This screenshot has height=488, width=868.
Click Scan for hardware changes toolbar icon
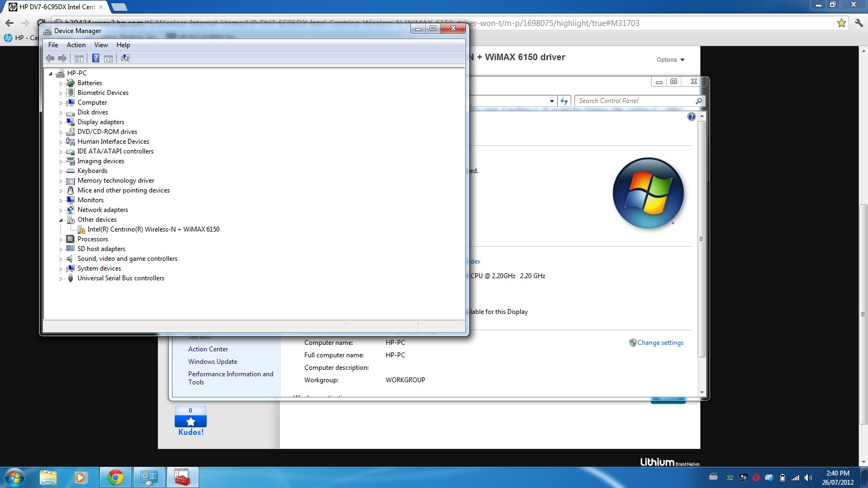pos(125,58)
